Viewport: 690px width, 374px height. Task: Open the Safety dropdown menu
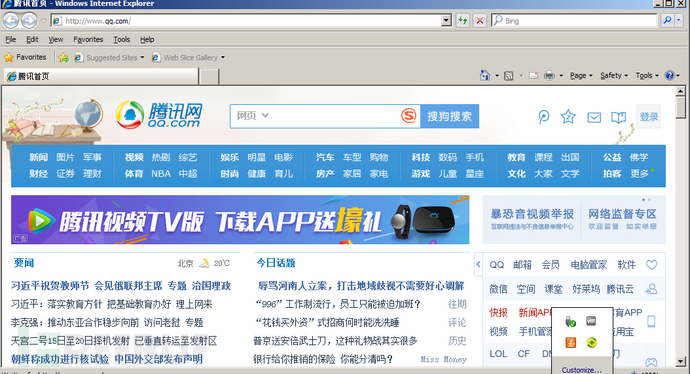[x=614, y=76]
